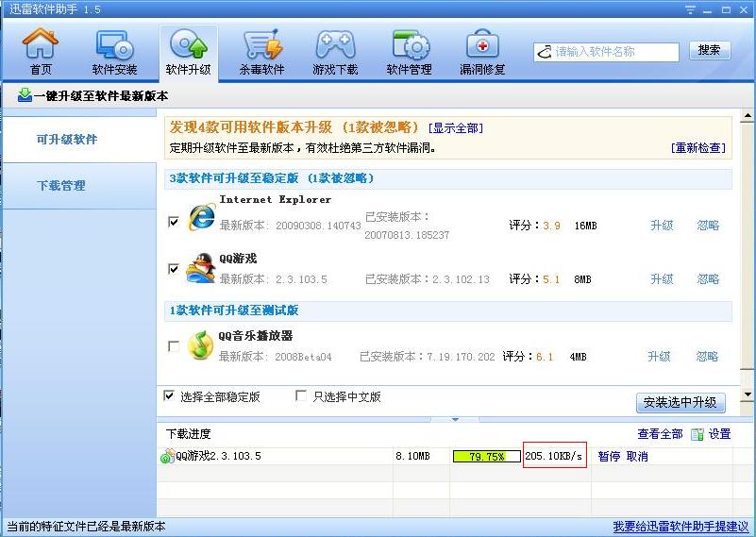Pause the QQ游戏 download via 暂停
The width and height of the screenshot is (756, 537).
click(609, 457)
